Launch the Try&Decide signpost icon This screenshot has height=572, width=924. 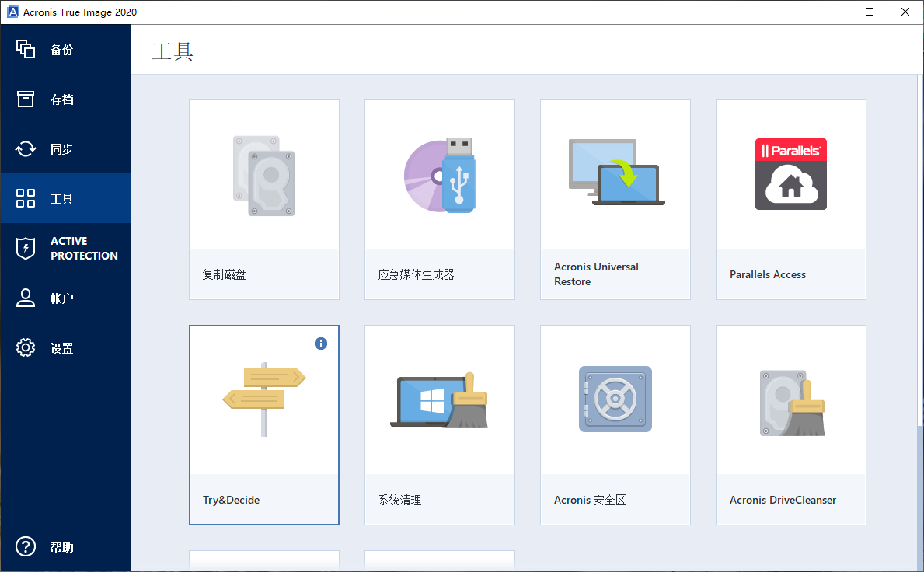[264, 399]
